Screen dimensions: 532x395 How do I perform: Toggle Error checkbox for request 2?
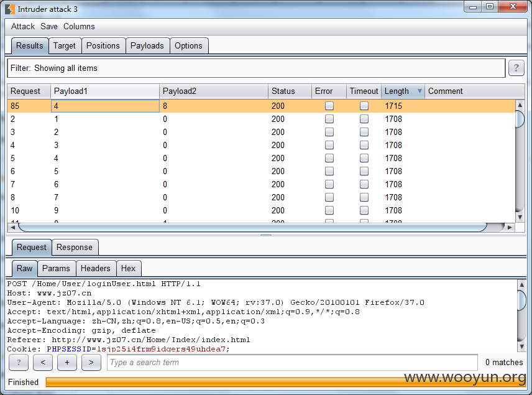(329, 119)
